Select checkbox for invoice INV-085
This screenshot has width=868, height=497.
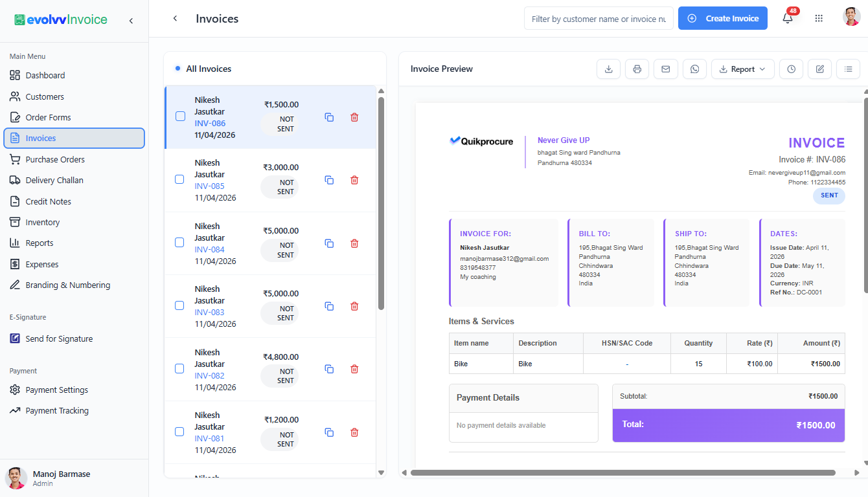[x=180, y=179]
